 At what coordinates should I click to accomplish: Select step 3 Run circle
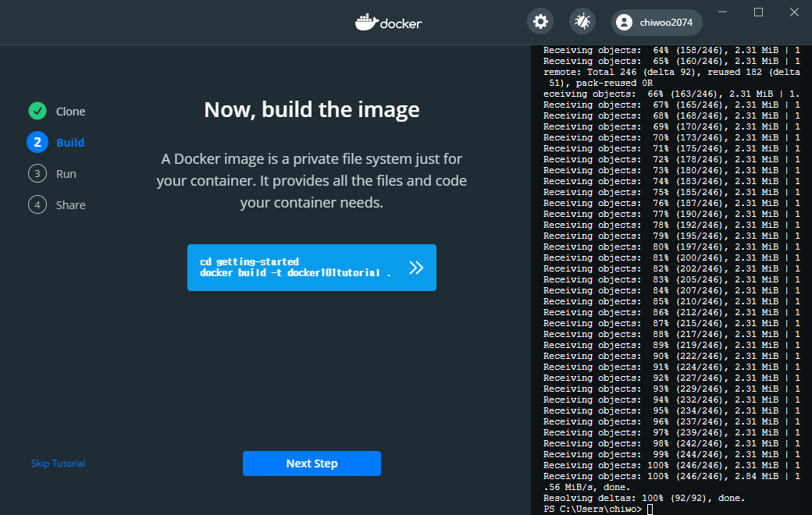pyautogui.click(x=37, y=173)
